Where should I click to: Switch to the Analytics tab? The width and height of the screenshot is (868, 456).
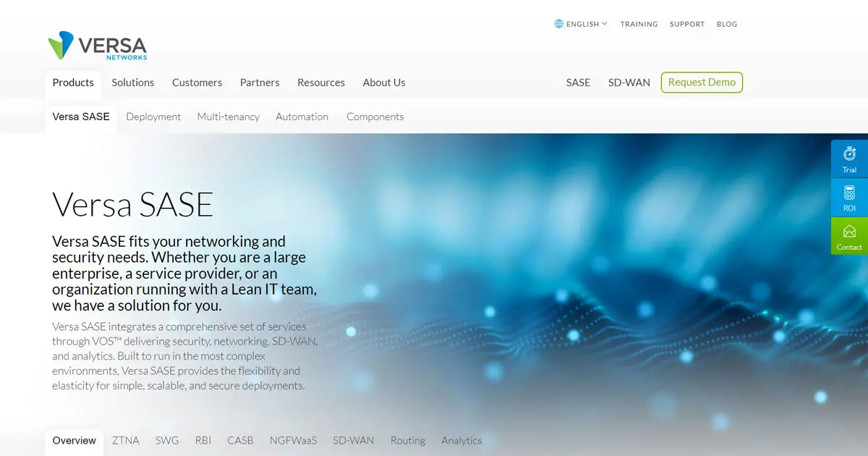pos(461,440)
